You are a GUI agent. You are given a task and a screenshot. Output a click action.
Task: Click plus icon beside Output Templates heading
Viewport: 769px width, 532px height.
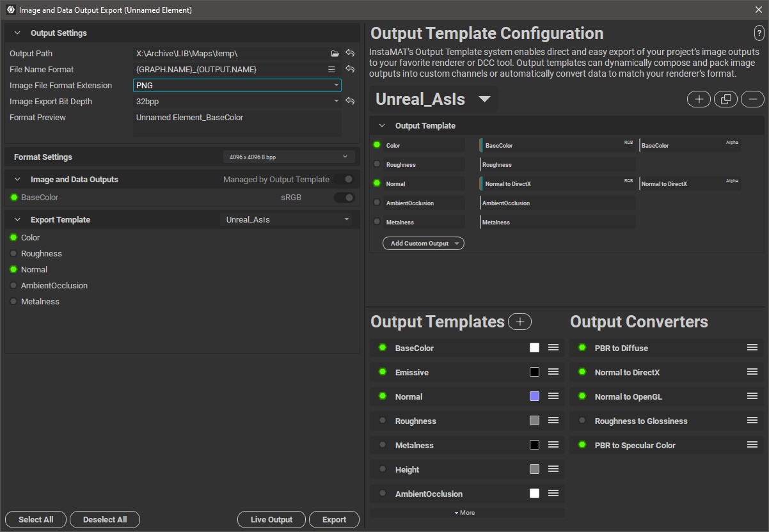(x=519, y=322)
